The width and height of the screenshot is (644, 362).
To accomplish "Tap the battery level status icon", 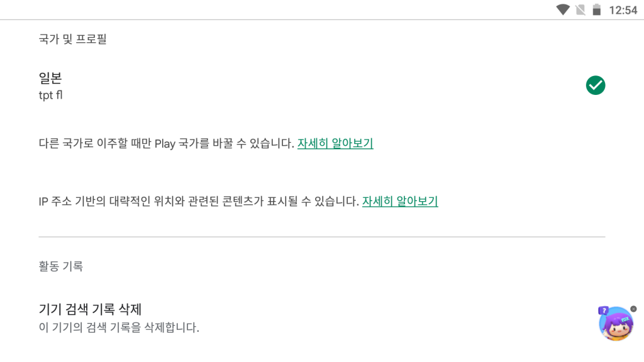I will click(596, 9).
